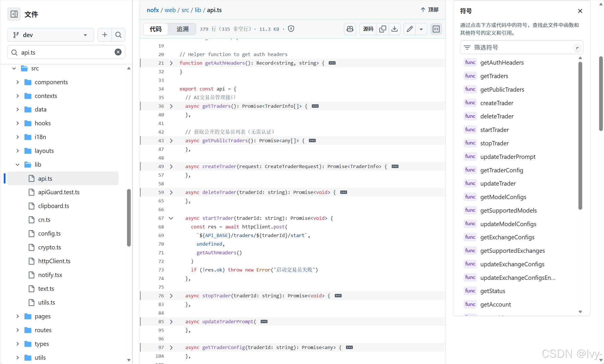Screen dimensions: 604x364
Task: Select the 代码 (Code) tab
Action: pyautogui.click(x=155, y=29)
